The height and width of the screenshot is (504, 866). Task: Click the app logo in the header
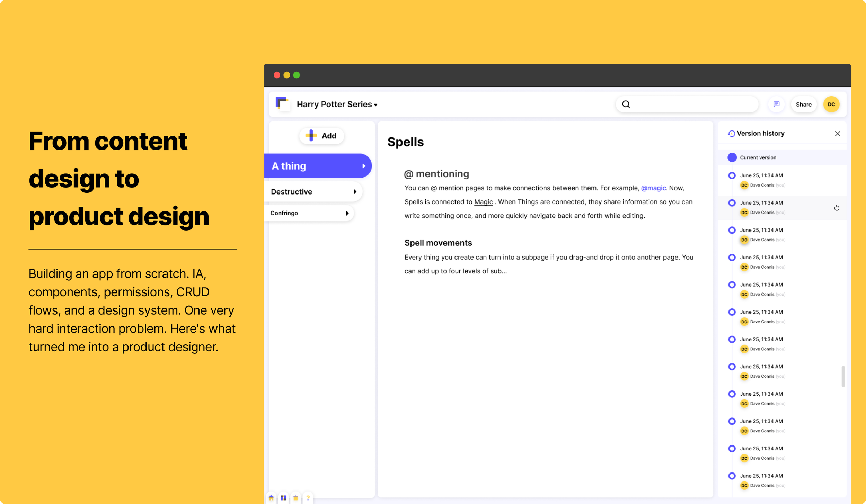[282, 104]
